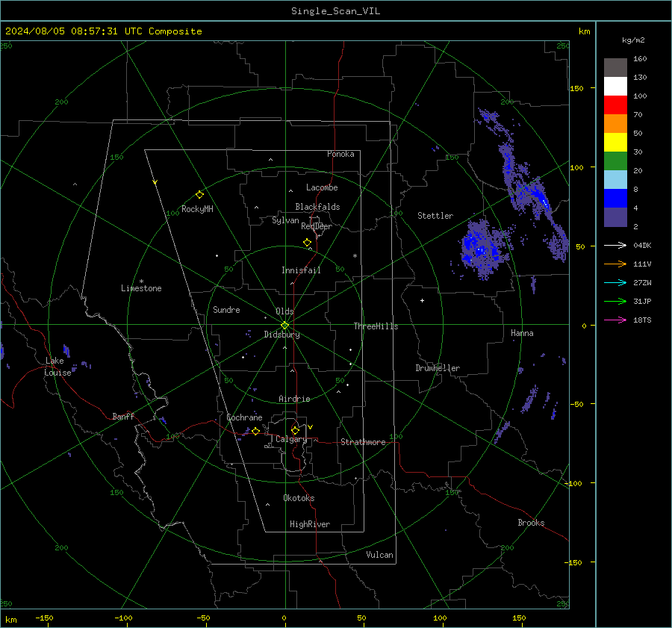Image resolution: width=672 pixels, height=628 pixels.
Task: Click the orange 50-70 color swatch
Action: (615, 124)
